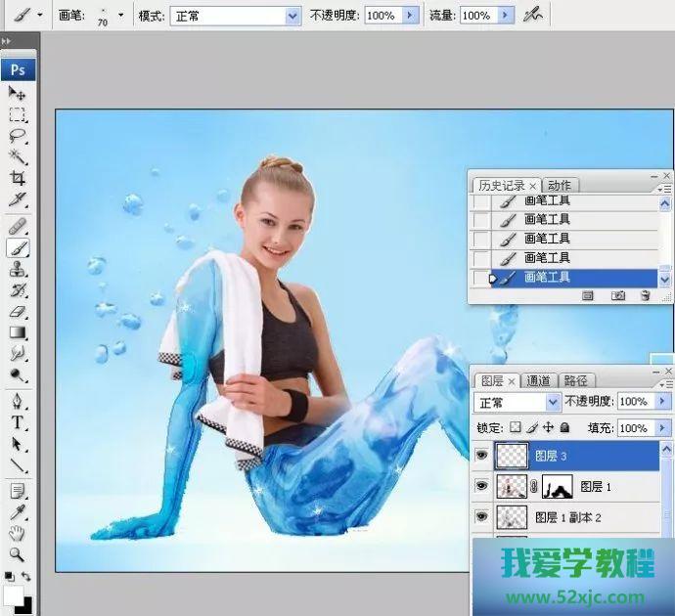Viewport: 675px width, 616px height.
Task: Pick the Crop tool
Action: (x=17, y=178)
